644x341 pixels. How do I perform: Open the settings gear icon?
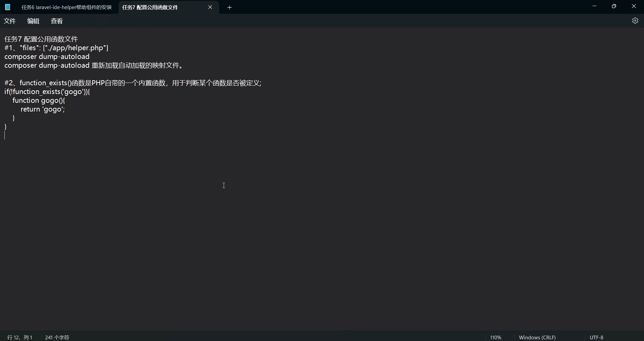[x=636, y=21]
